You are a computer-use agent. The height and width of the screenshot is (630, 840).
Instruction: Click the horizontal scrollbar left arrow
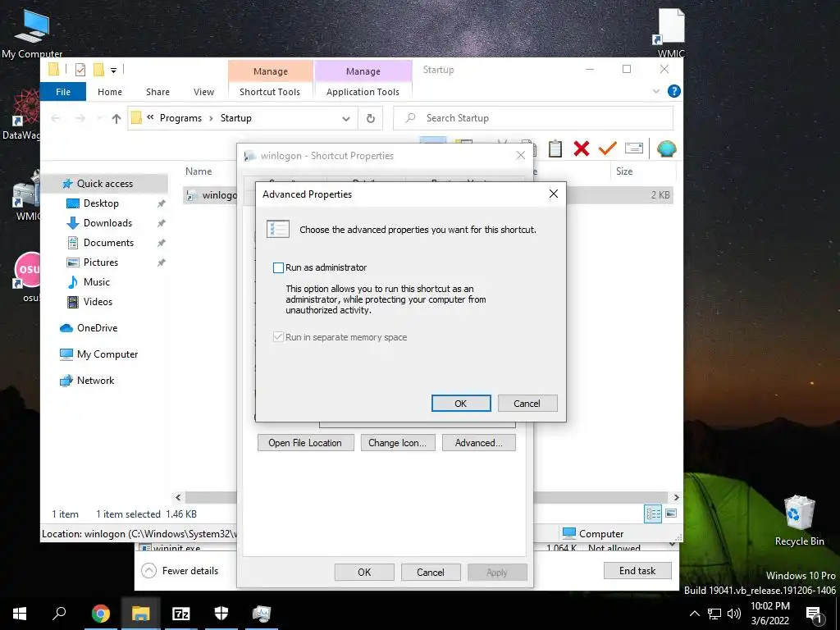coord(178,498)
